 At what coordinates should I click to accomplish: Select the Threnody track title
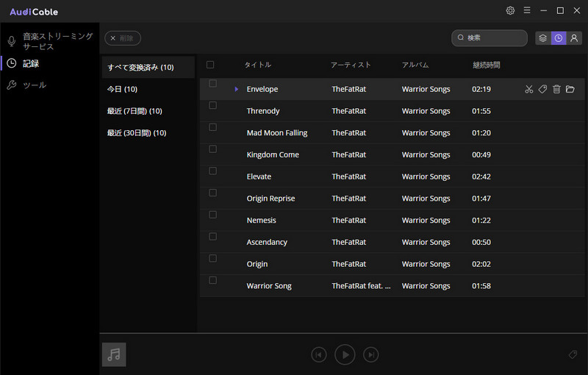[263, 111]
